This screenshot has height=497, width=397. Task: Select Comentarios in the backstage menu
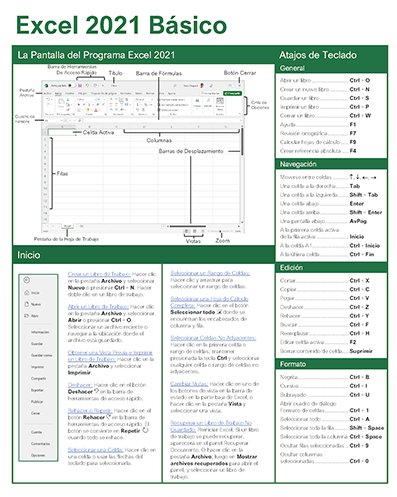[40, 444]
